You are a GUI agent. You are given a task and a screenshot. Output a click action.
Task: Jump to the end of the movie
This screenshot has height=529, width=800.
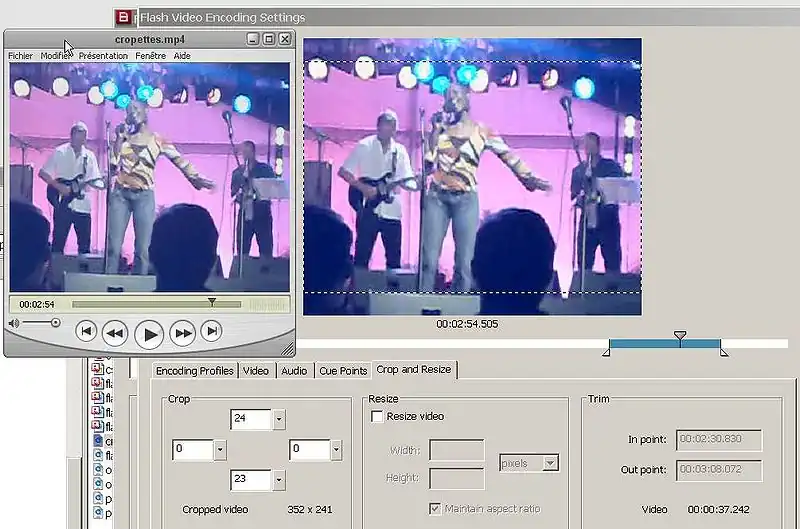211,331
